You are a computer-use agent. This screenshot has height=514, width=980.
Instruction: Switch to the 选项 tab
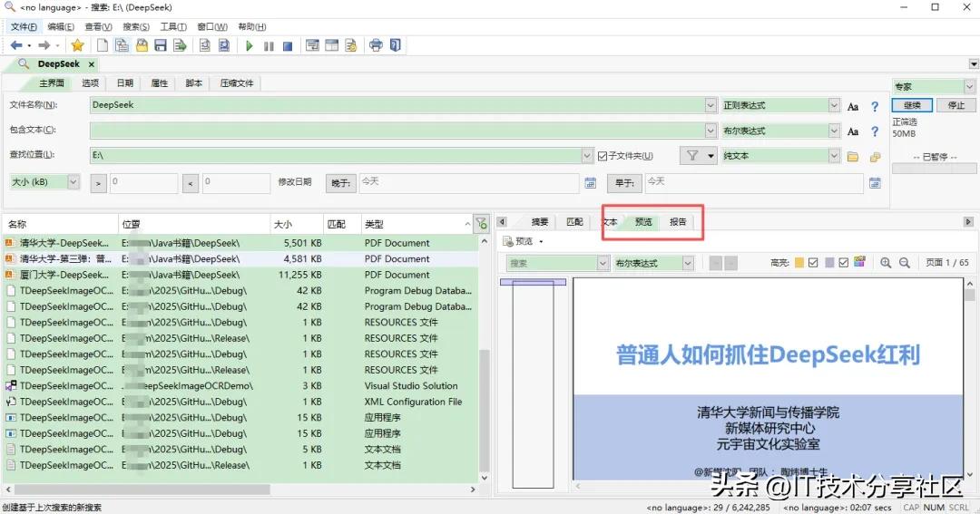tap(90, 83)
